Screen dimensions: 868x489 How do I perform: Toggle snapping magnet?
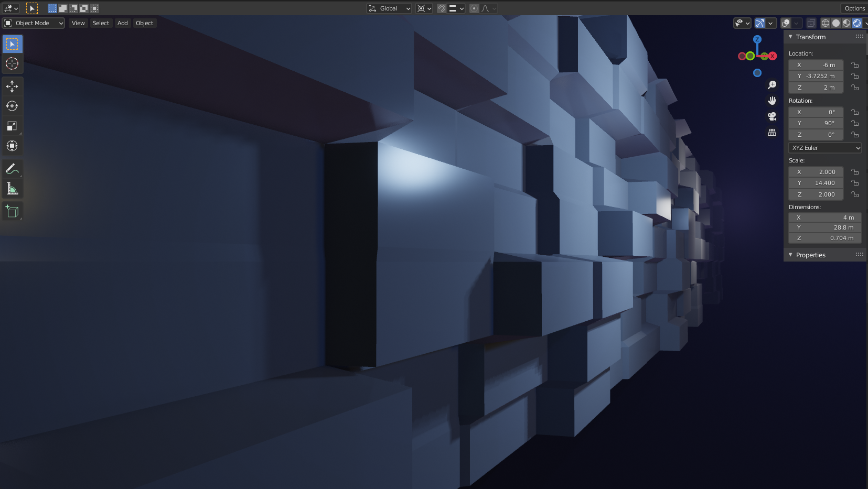point(442,8)
